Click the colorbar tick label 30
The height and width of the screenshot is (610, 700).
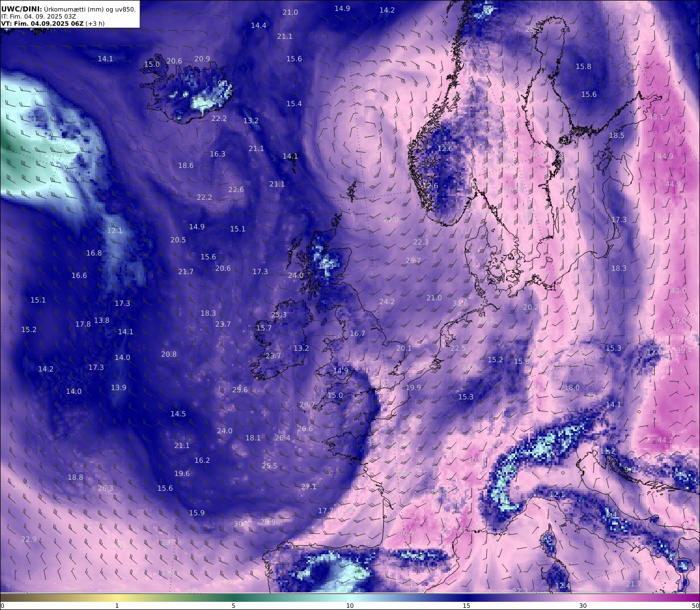(583, 606)
